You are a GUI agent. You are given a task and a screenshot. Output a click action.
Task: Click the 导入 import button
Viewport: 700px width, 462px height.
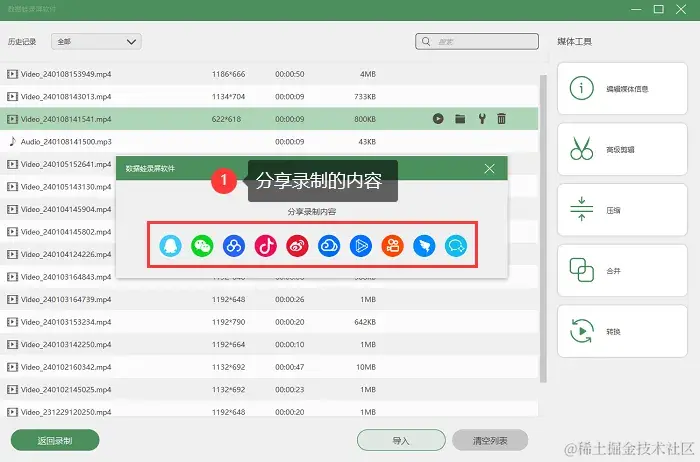coord(401,441)
